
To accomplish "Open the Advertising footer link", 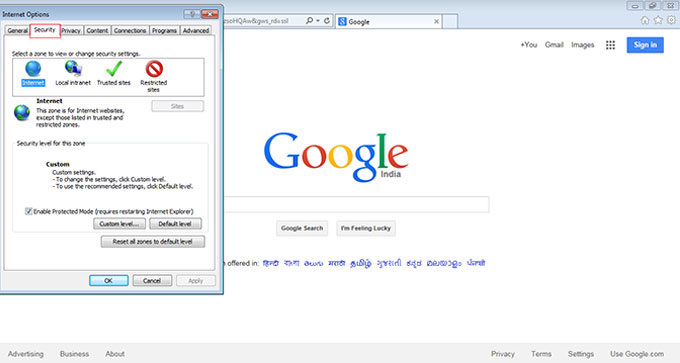I will click(x=26, y=354).
